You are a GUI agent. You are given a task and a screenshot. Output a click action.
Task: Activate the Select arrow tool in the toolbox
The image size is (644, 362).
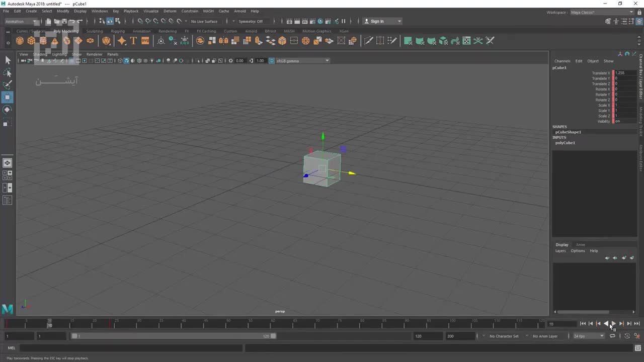(8, 60)
